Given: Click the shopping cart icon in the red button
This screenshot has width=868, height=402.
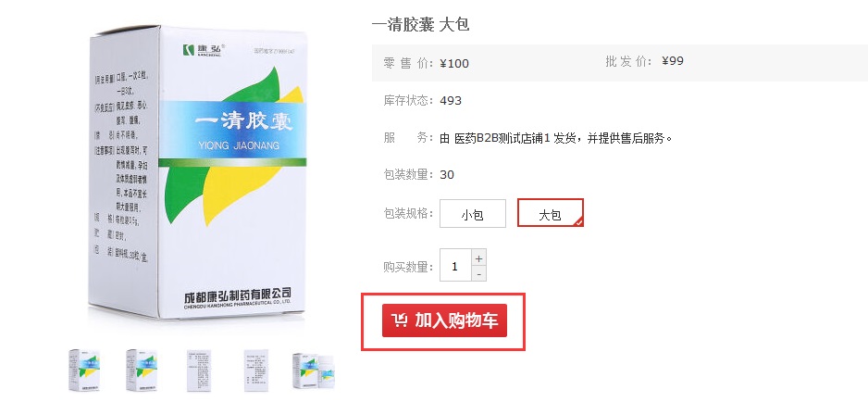Looking at the screenshot, I should (x=399, y=320).
